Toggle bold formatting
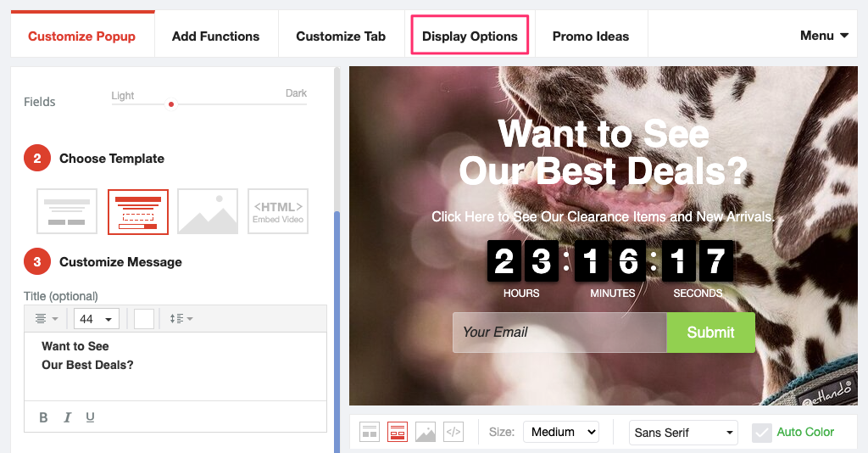The width and height of the screenshot is (868, 453). tap(43, 417)
